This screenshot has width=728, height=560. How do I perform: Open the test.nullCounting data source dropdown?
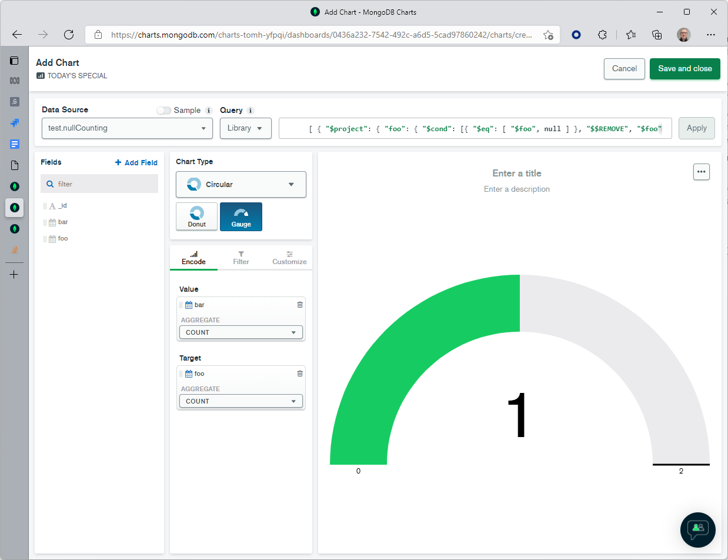point(126,128)
